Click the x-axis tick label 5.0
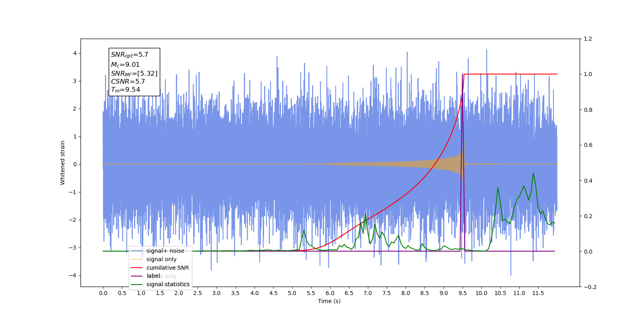The width and height of the screenshot is (644, 322). [x=292, y=293]
